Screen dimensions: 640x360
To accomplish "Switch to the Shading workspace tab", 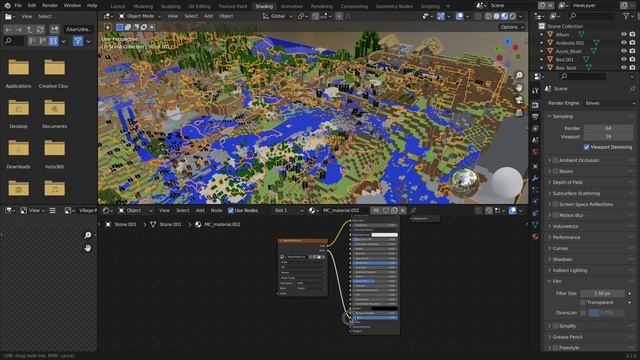I will (x=264, y=6).
